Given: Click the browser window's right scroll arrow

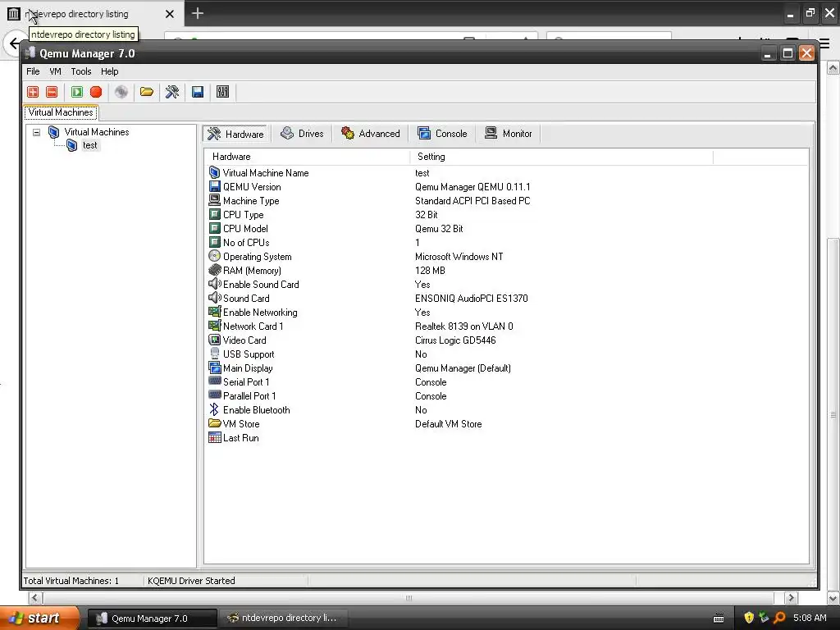Looking at the screenshot, I should [792, 598].
